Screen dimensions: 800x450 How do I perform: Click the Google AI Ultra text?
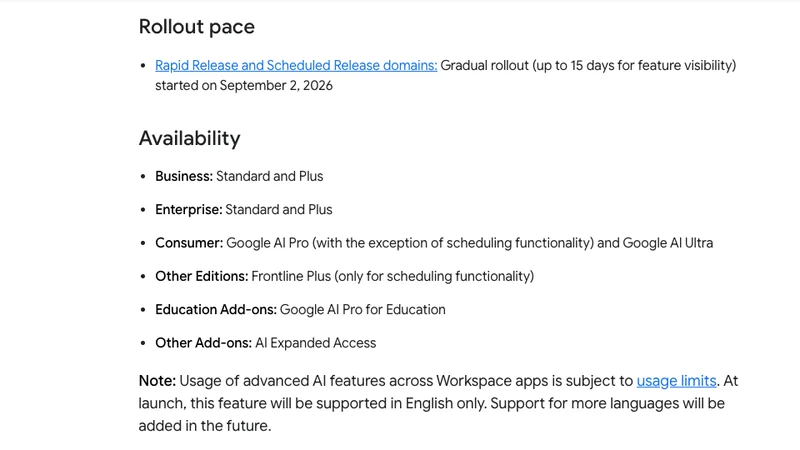(x=668, y=243)
